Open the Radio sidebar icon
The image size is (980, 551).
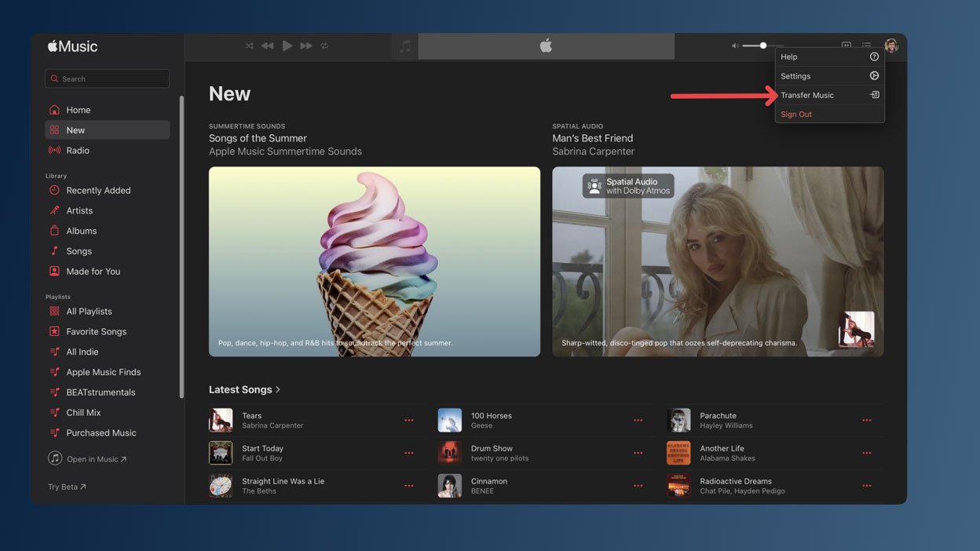click(54, 150)
